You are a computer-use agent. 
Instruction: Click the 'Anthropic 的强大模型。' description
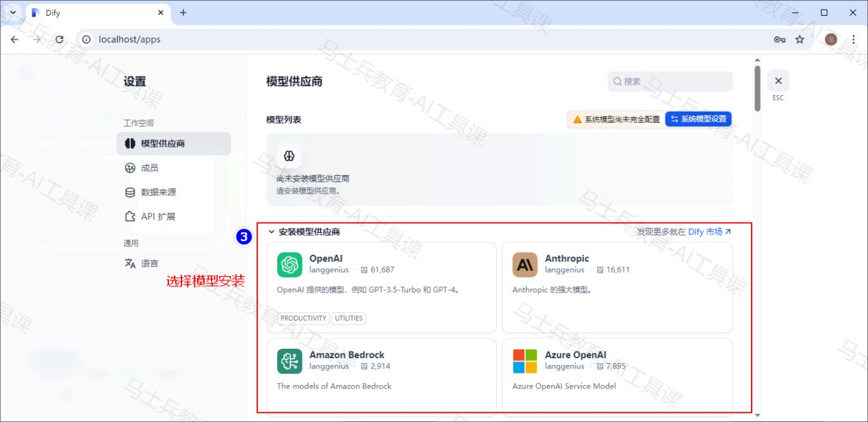pos(552,290)
